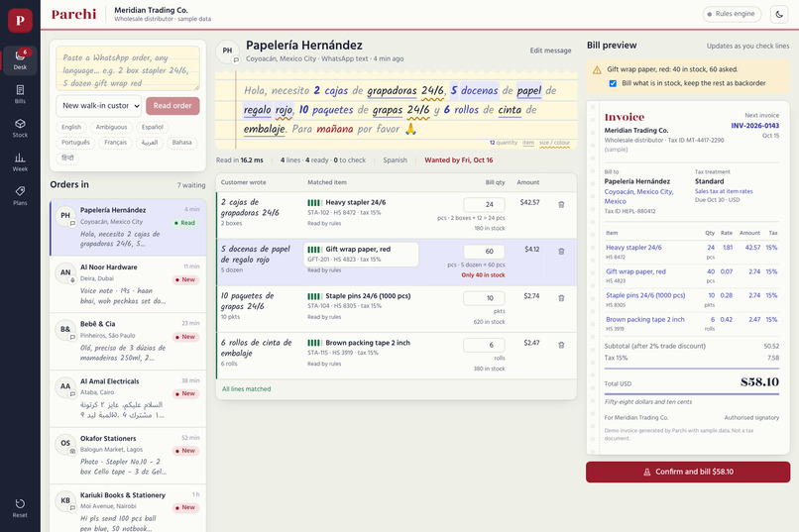Viewport: 799px width, 532px height.
Task: Click the AA avatar for Al Amal Electricals
Action: 65,386
